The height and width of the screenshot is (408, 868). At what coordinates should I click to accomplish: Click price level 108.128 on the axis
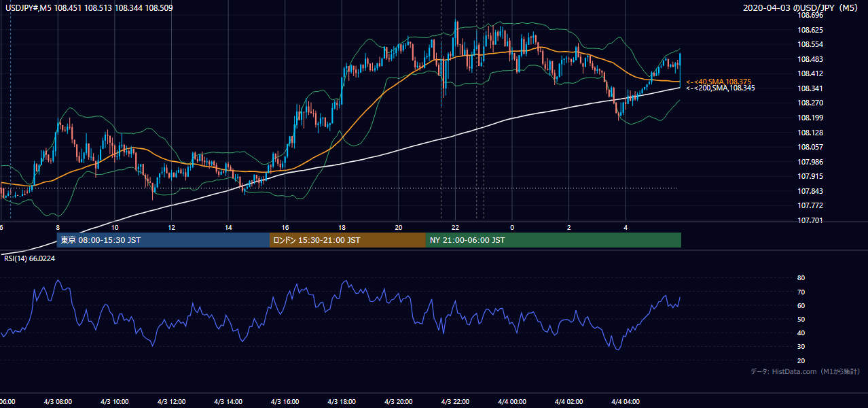tap(810, 133)
